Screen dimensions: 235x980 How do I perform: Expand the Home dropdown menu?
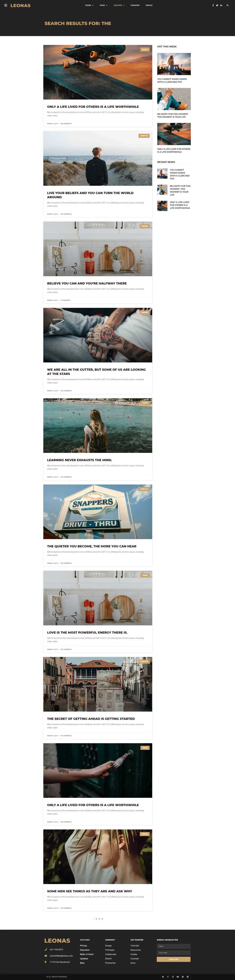pos(89,5)
